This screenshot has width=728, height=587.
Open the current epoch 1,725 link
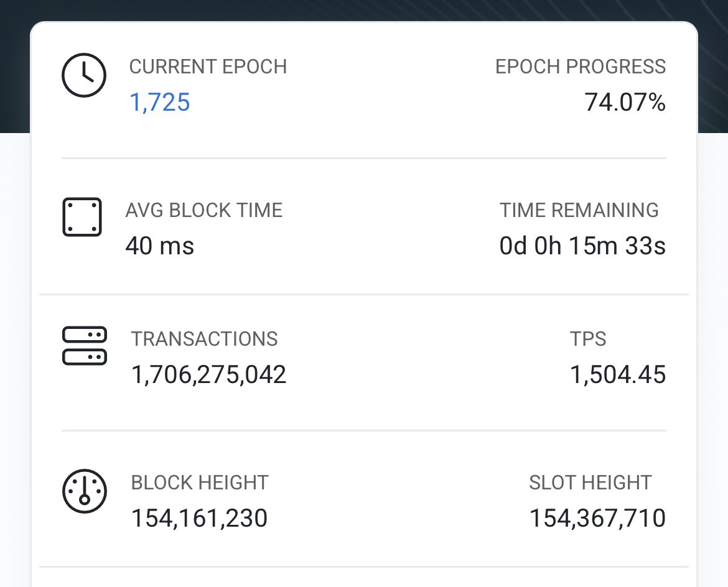click(160, 103)
